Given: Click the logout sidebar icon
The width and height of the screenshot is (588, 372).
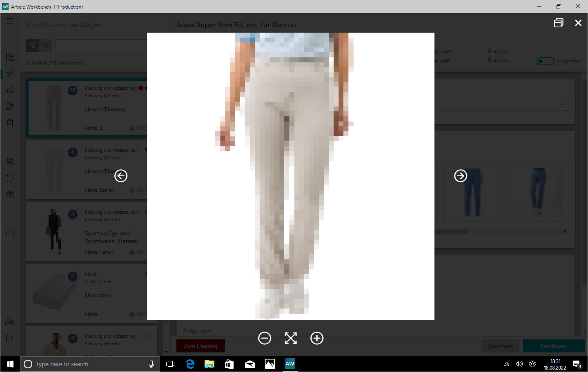Looking at the screenshot, I should tap(10, 338).
